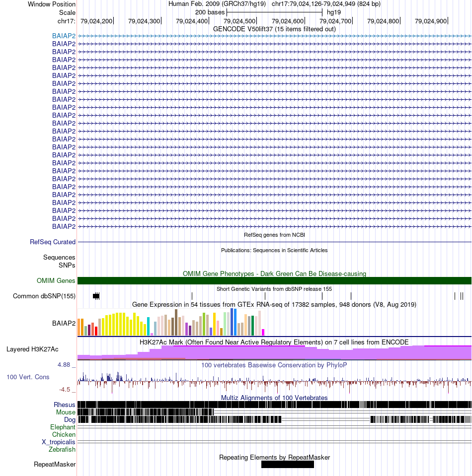Click the black RepeatMasker repeat block
472x476 pixels.
(x=288, y=465)
